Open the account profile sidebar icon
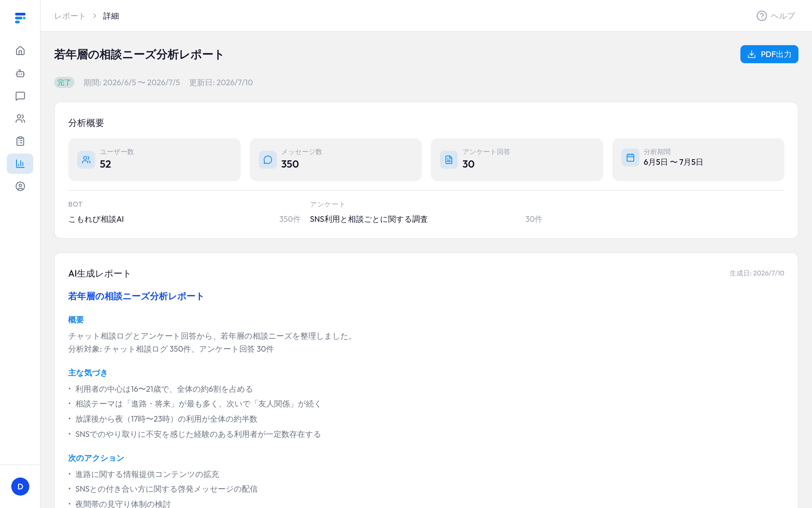The height and width of the screenshot is (508, 812). coord(20,186)
